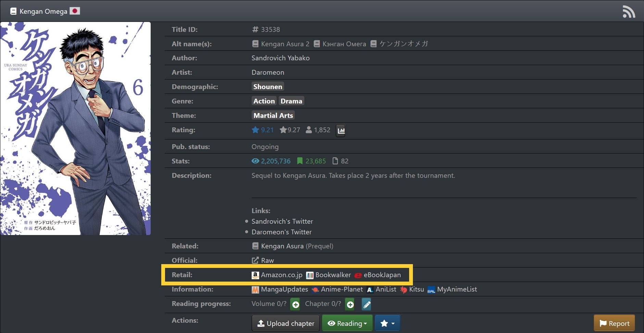Click the Upload chapter button
The height and width of the screenshot is (333, 644).
pyautogui.click(x=286, y=323)
